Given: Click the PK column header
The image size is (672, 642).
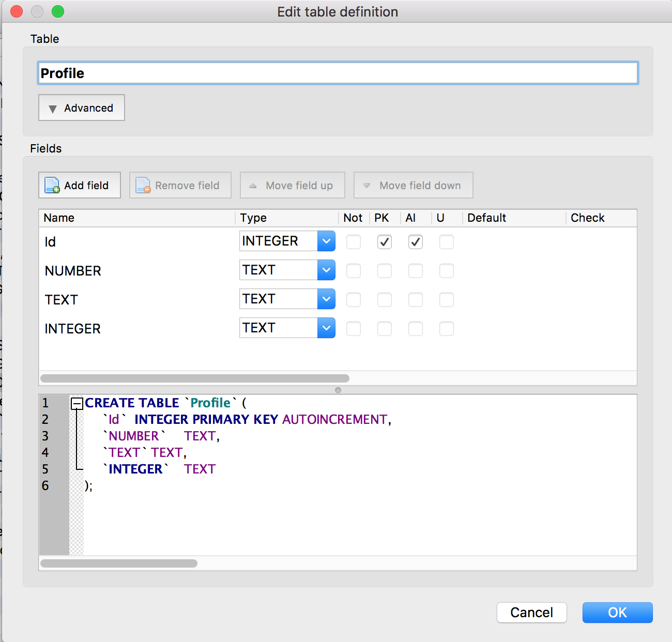Looking at the screenshot, I should point(385,218).
